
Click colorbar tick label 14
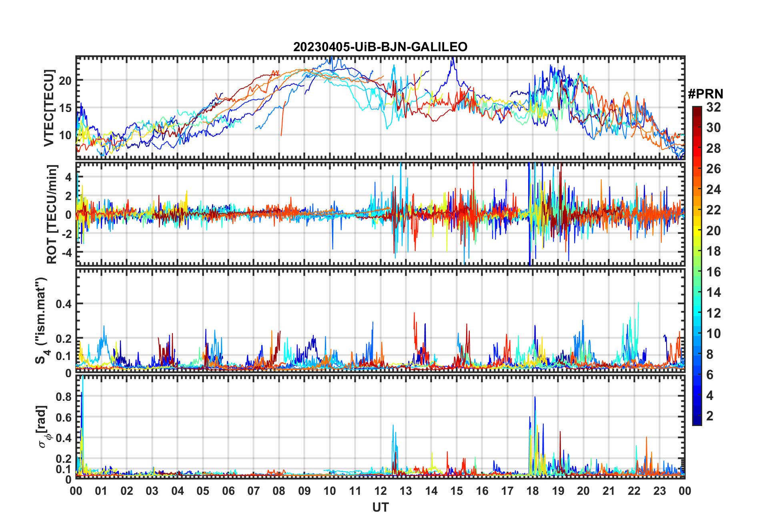pyautogui.click(x=713, y=292)
